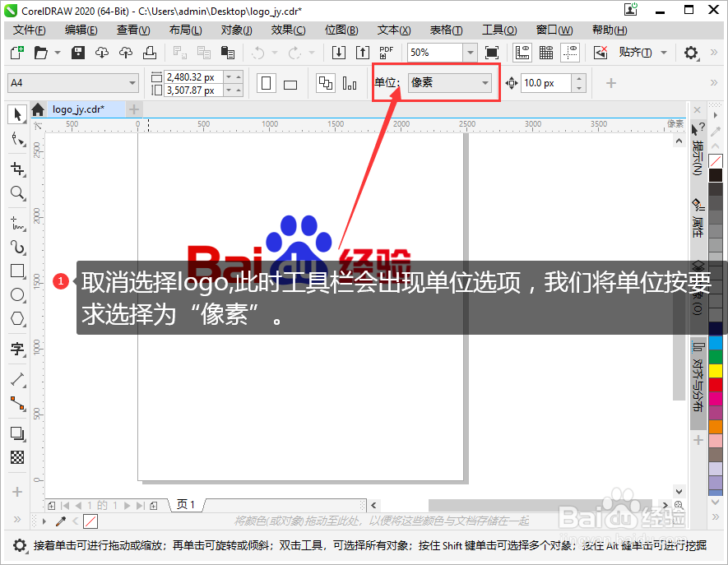Select the Connector tool
The image size is (728, 565).
17,404
